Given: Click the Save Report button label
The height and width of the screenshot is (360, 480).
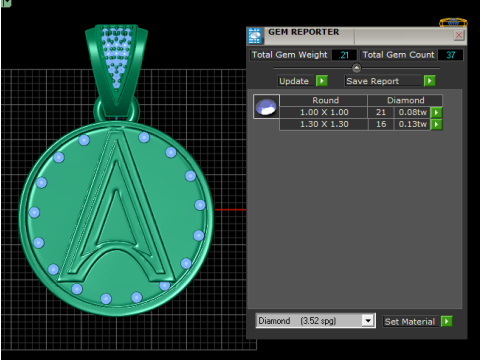Looking at the screenshot, I should [x=383, y=81].
